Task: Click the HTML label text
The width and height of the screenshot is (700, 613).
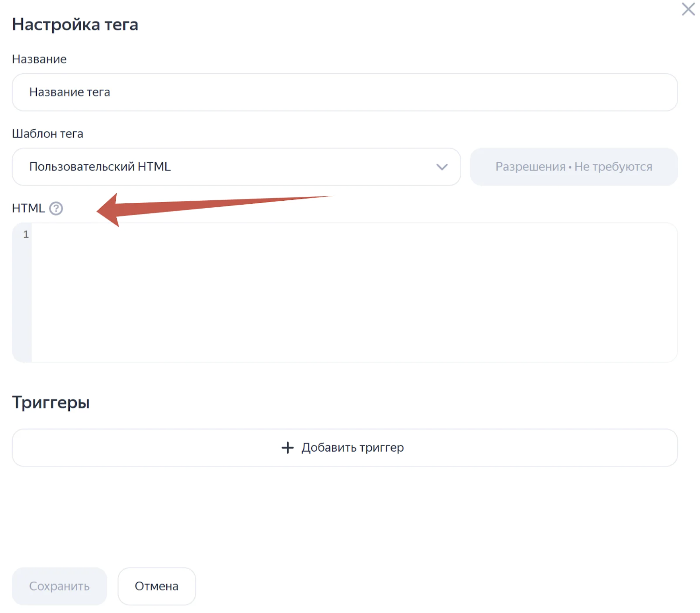Action: click(28, 208)
